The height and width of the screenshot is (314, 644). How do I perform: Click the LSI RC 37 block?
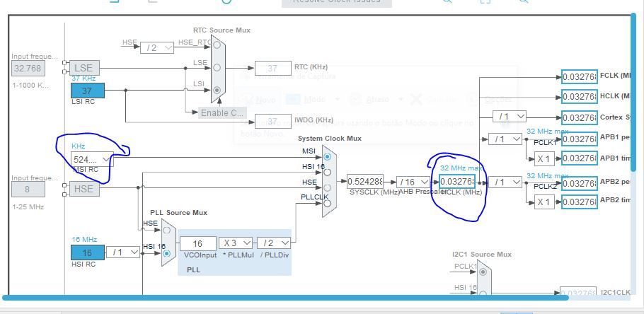(88, 91)
